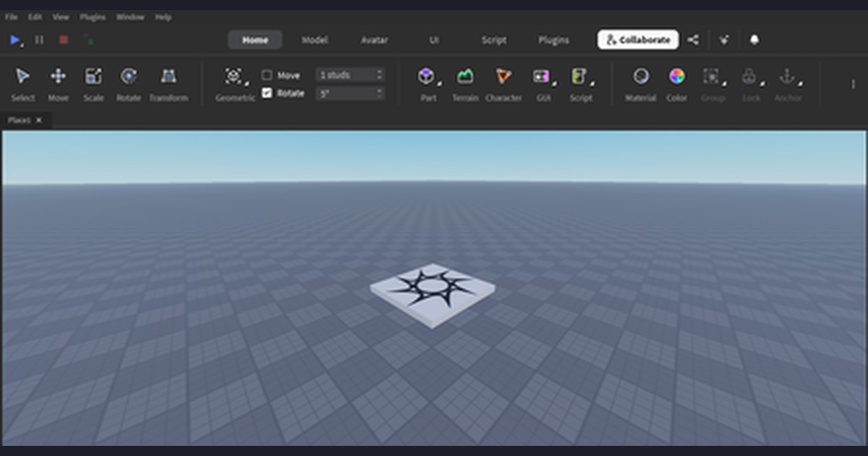
Task: Open the Window menu
Action: 130,17
